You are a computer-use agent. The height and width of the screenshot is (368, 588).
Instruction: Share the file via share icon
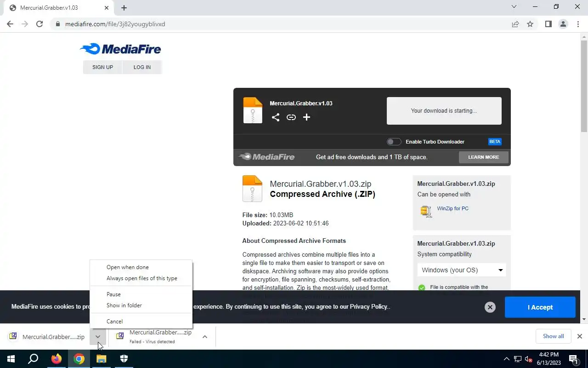275,117
